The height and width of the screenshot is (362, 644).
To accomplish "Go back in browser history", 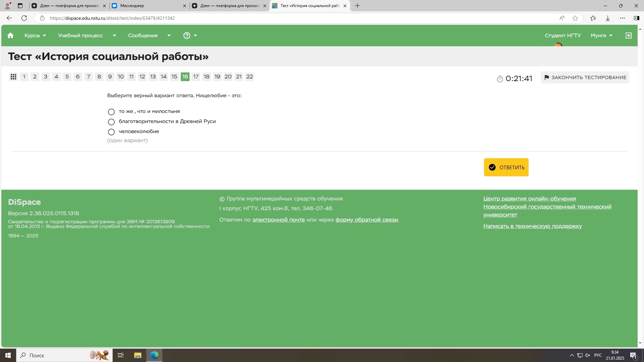I will click(9, 18).
